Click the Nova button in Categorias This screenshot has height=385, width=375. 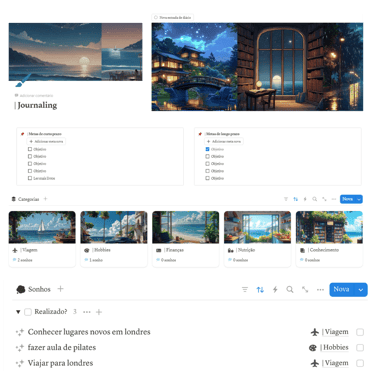(x=348, y=199)
